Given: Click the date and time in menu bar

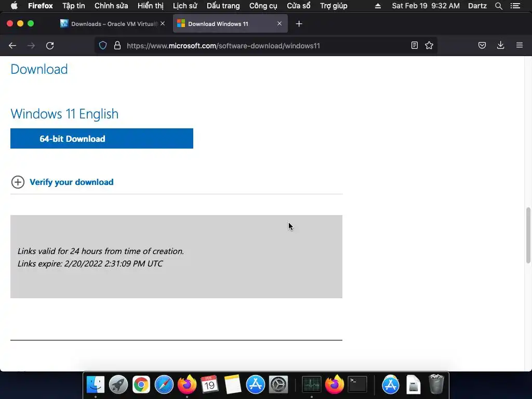Looking at the screenshot, I should 426,6.
